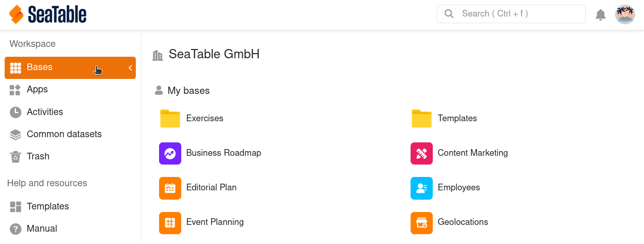Open the Geolocations base icon
Screen dimensions: 644x244
(421, 222)
